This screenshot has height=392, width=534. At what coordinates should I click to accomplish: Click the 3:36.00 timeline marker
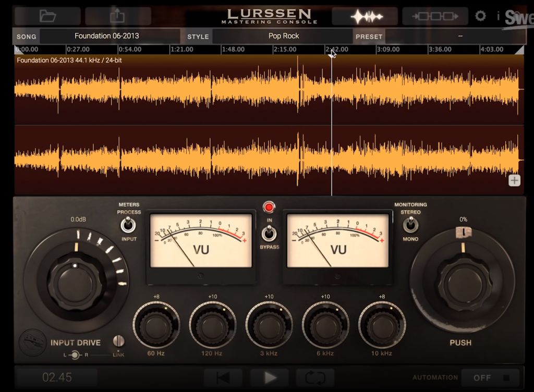pos(440,50)
